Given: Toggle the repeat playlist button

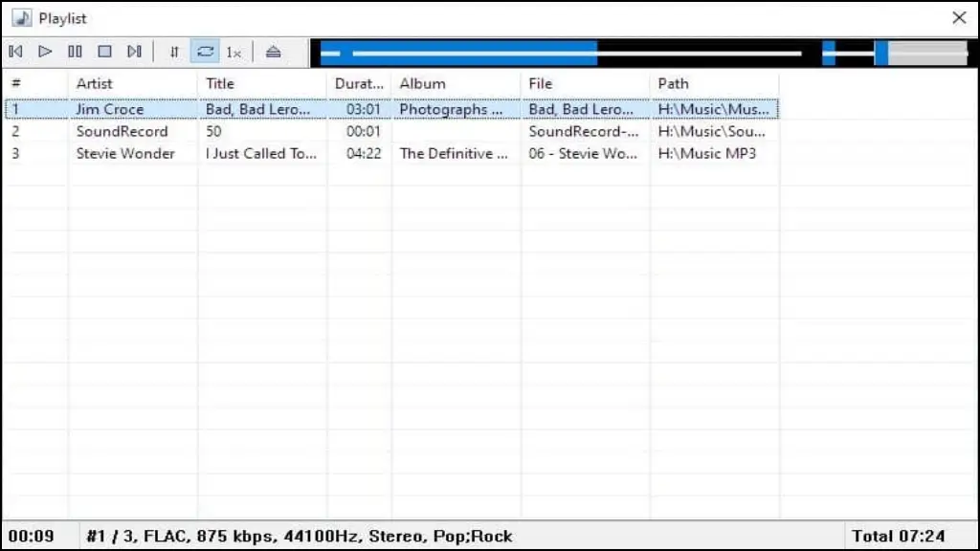Looking at the screenshot, I should coord(205,52).
